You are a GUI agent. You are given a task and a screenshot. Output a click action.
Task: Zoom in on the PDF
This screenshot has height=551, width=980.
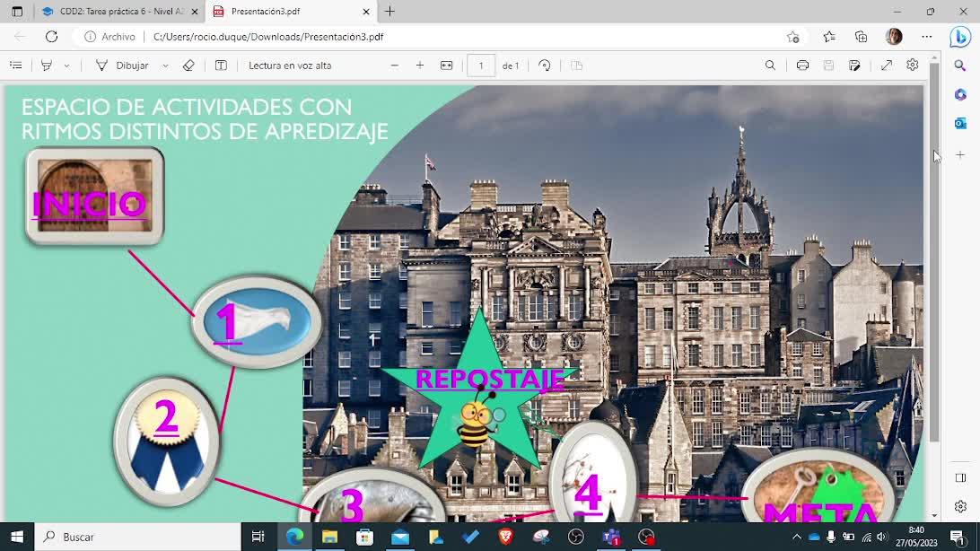point(420,66)
